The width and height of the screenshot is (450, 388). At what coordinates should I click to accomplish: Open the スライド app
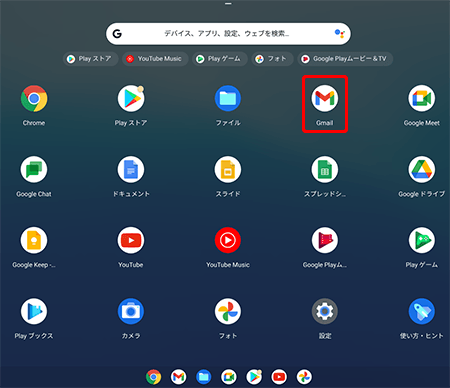point(228,169)
